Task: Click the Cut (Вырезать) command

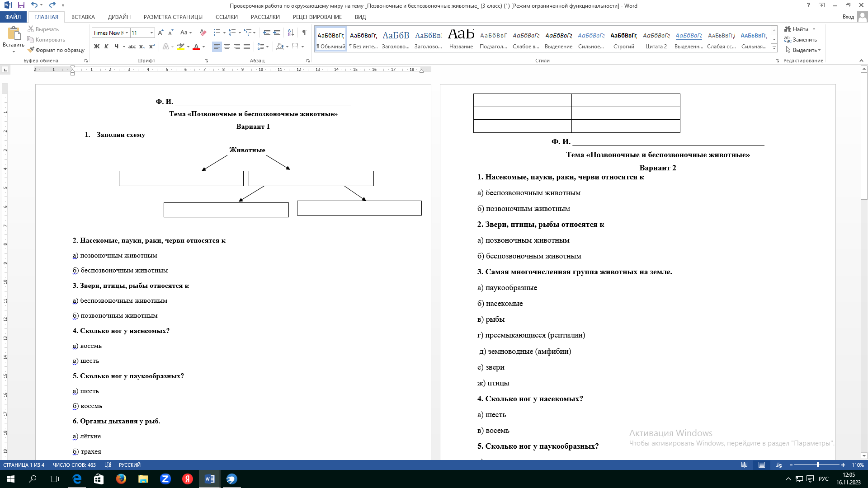Action: click(x=43, y=29)
